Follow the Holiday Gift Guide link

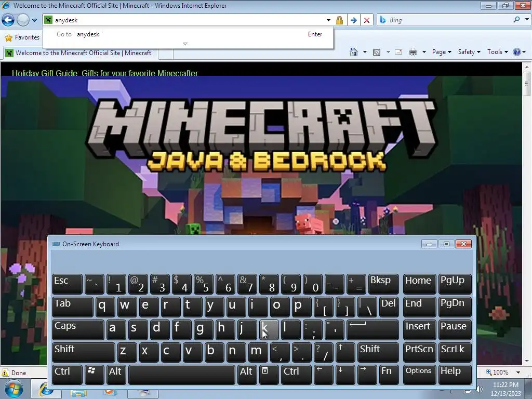(105, 73)
